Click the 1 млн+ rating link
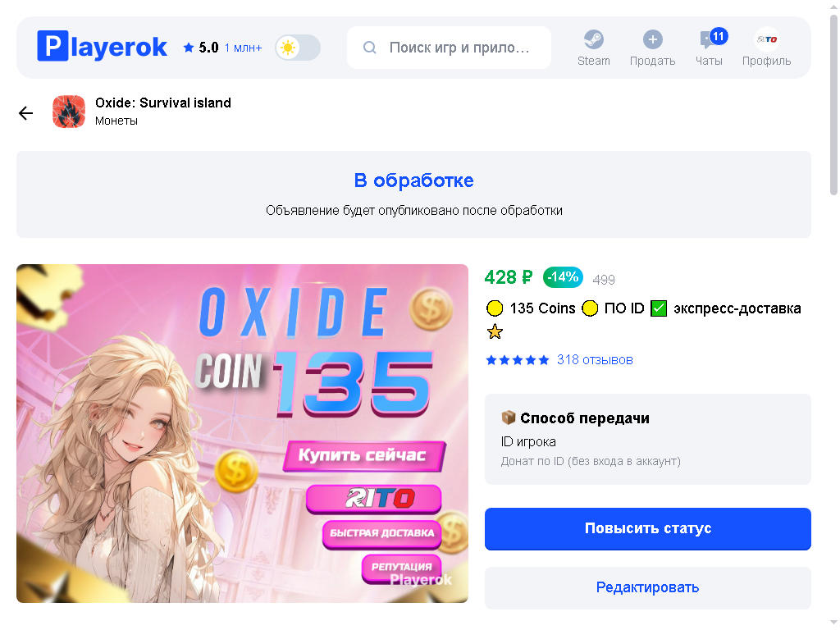 point(243,48)
